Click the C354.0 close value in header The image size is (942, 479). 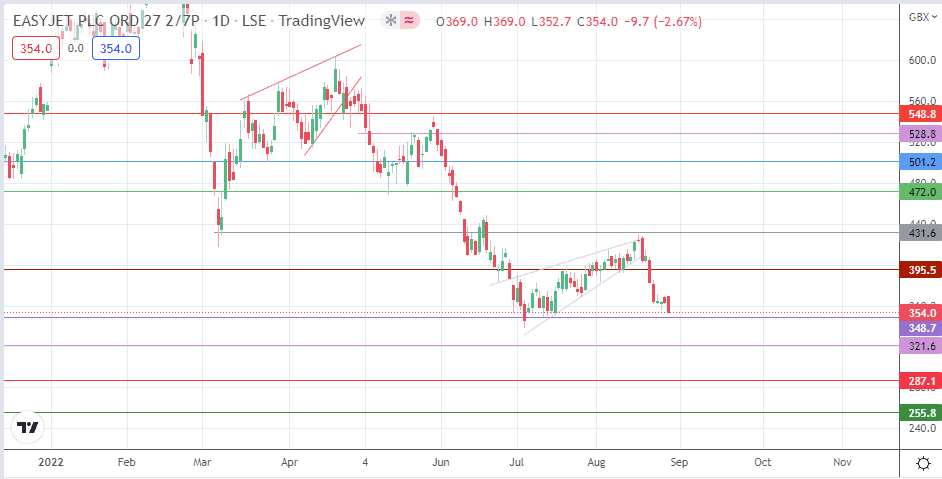[x=597, y=22]
